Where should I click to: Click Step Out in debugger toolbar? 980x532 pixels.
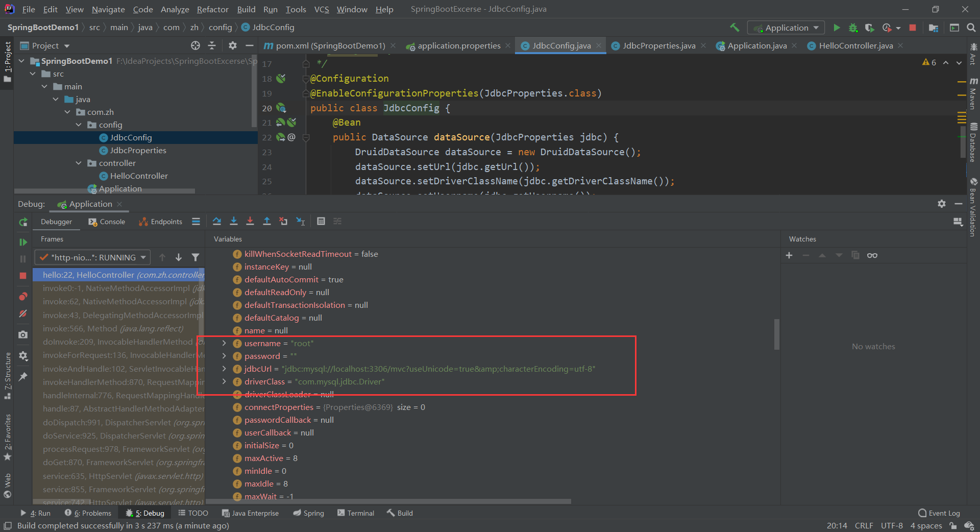click(267, 221)
